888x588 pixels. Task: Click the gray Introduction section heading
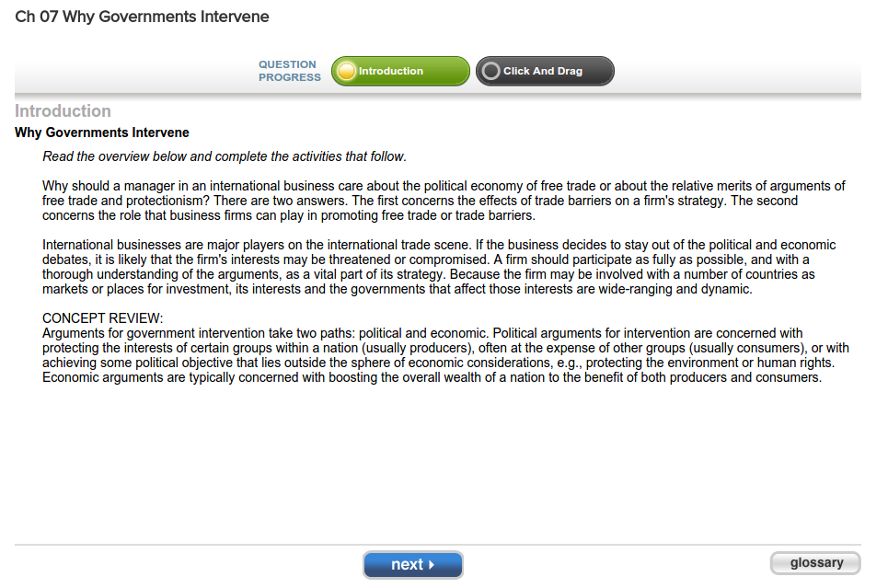point(63,111)
